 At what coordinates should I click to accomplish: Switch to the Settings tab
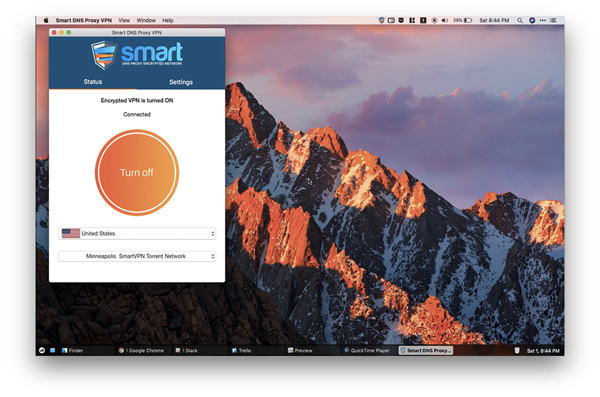(181, 82)
